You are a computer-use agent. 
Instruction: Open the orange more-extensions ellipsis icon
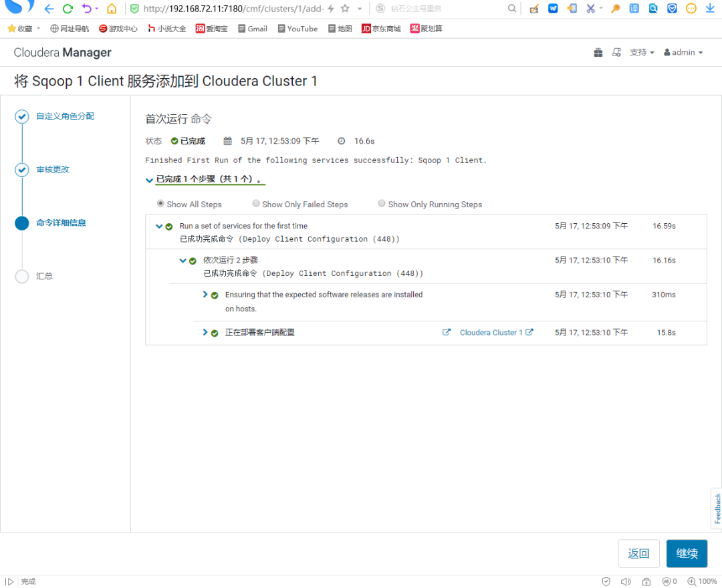click(x=691, y=8)
